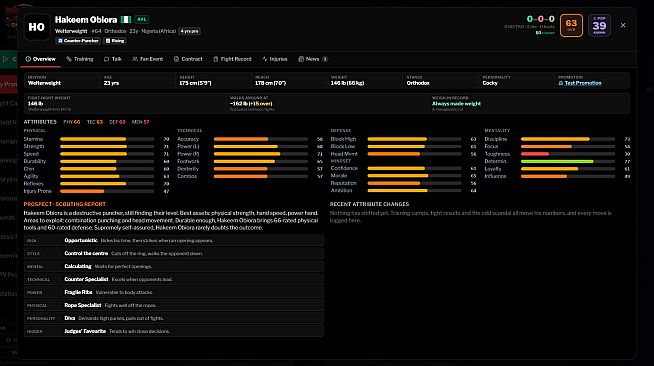
Task: Click the 63 OVR rating badge
Action: (571, 25)
